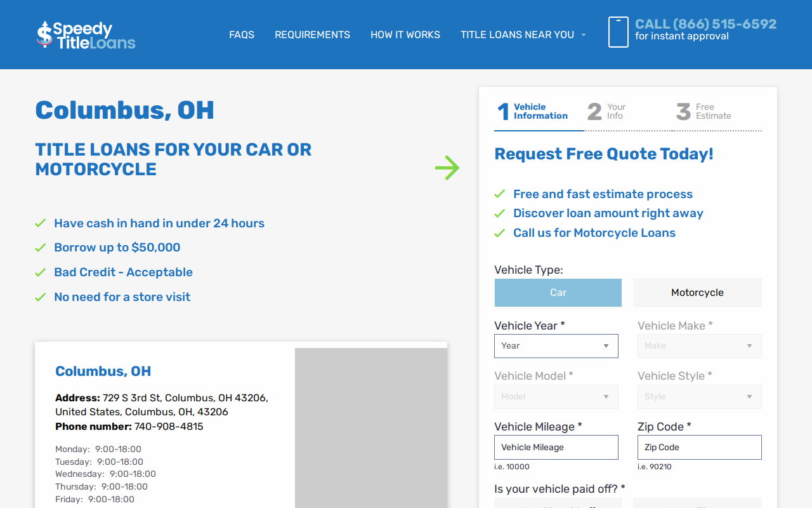Click "Call us for Motorcycle Loans" text
This screenshot has height=508, width=812.
(594, 233)
